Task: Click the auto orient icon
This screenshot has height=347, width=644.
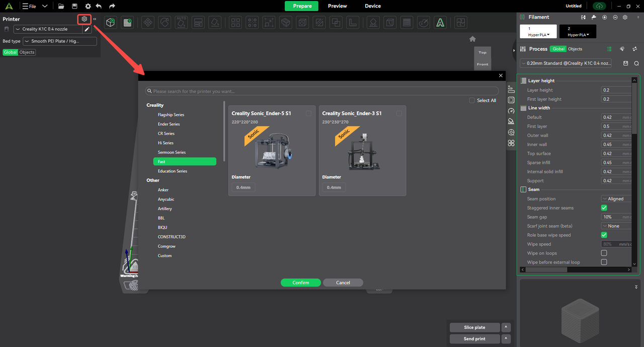Action: [x=181, y=23]
